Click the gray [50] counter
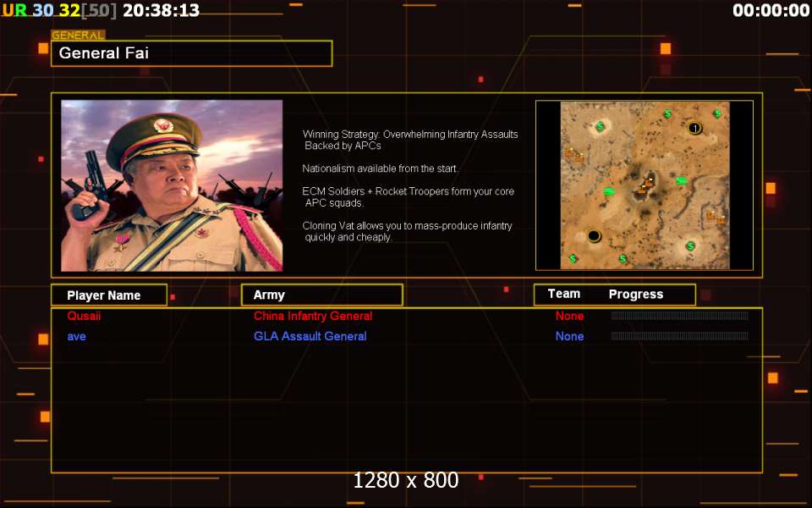 (99, 11)
